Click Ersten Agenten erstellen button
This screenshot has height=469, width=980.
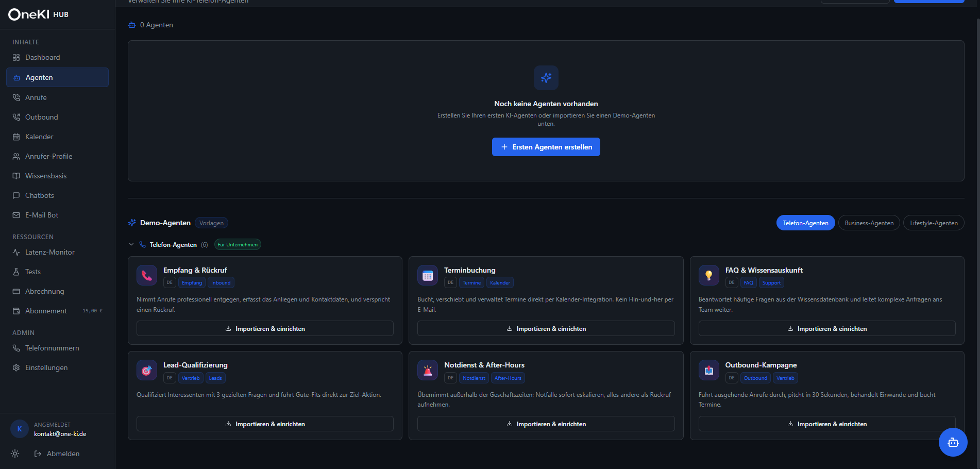(546, 147)
